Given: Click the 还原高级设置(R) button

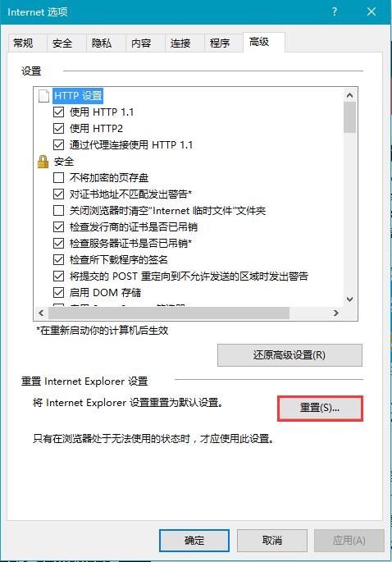Looking at the screenshot, I should click(289, 355).
